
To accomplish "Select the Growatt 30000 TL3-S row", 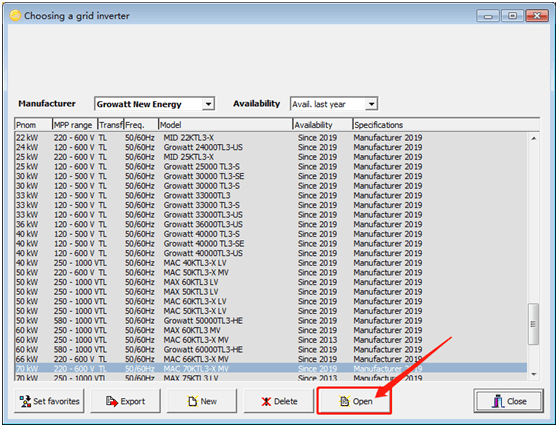I will click(x=271, y=186).
